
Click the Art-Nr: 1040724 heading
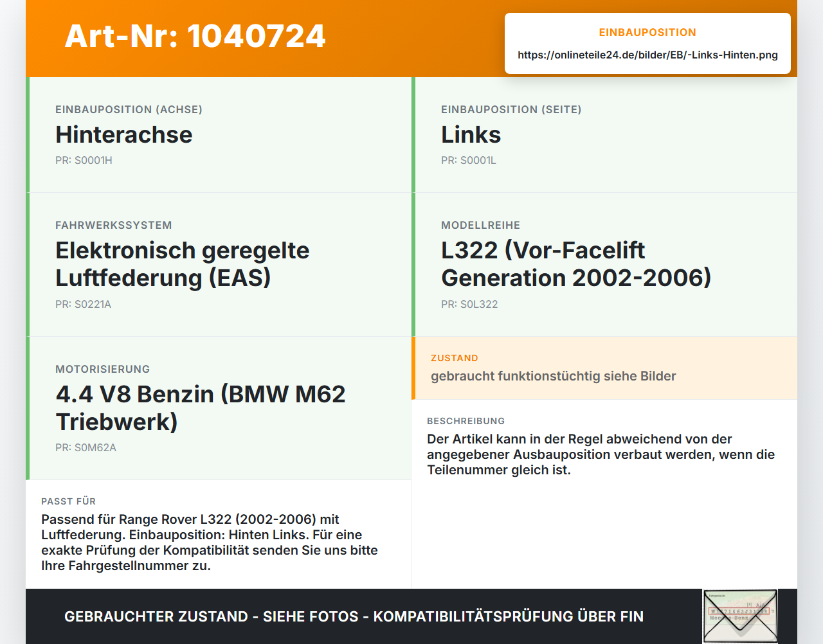(x=195, y=36)
